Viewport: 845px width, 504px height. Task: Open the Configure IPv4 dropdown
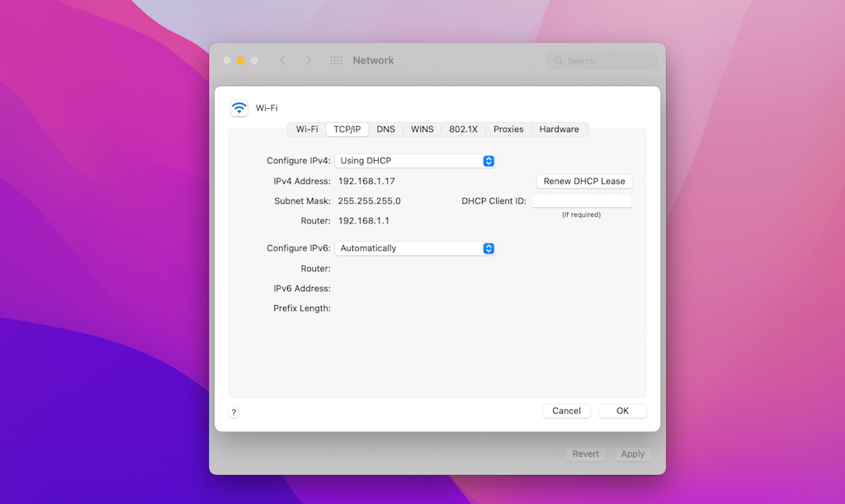pyautogui.click(x=415, y=160)
